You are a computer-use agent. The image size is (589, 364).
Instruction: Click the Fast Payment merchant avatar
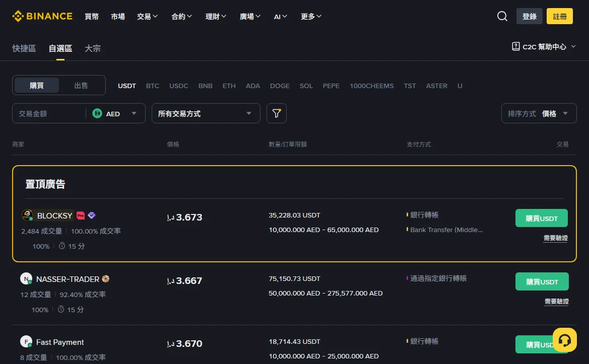coord(26,341)
